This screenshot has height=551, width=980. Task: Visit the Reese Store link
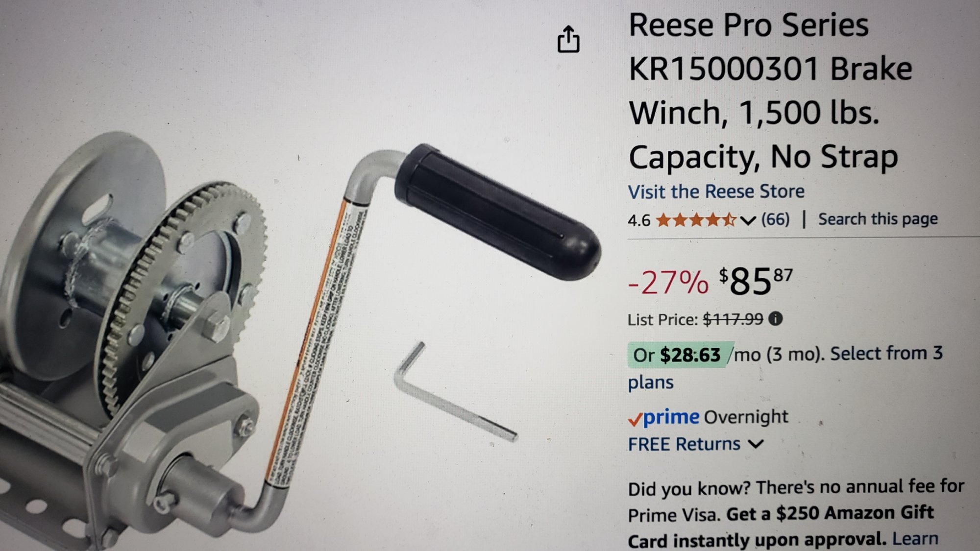(716, 192)
